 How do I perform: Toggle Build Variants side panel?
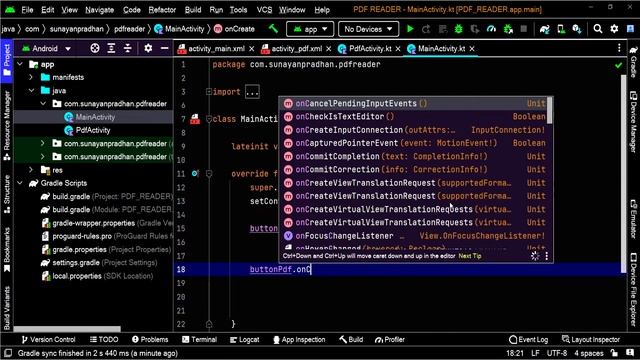pos(7,308)
